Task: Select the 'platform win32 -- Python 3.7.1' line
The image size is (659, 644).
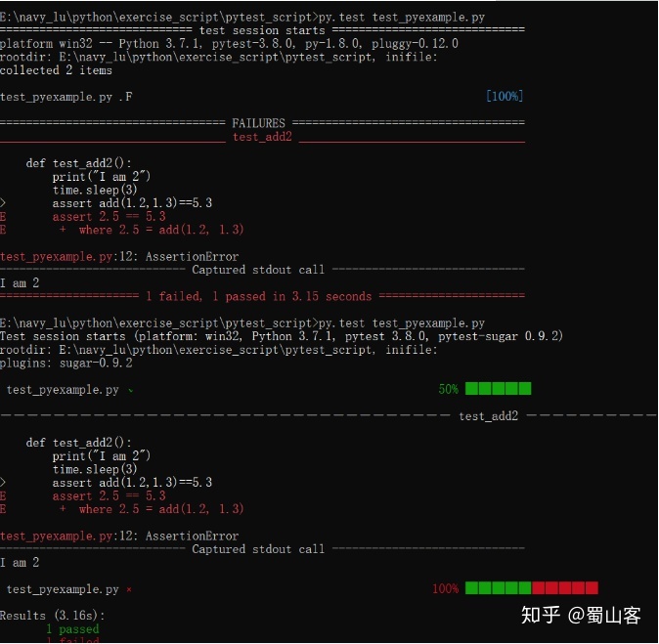Action: pos(229,44)
